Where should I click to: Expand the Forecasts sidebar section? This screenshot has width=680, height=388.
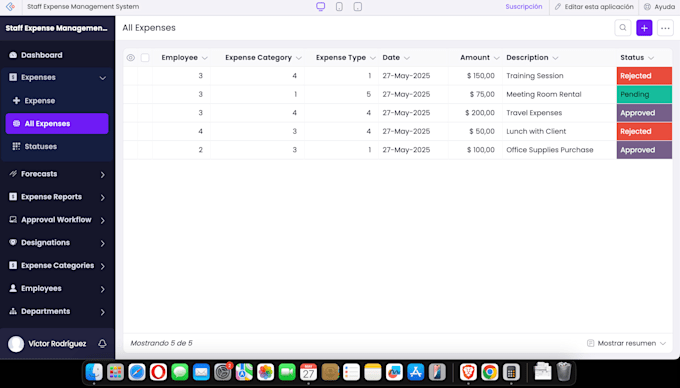pos(102,174)
